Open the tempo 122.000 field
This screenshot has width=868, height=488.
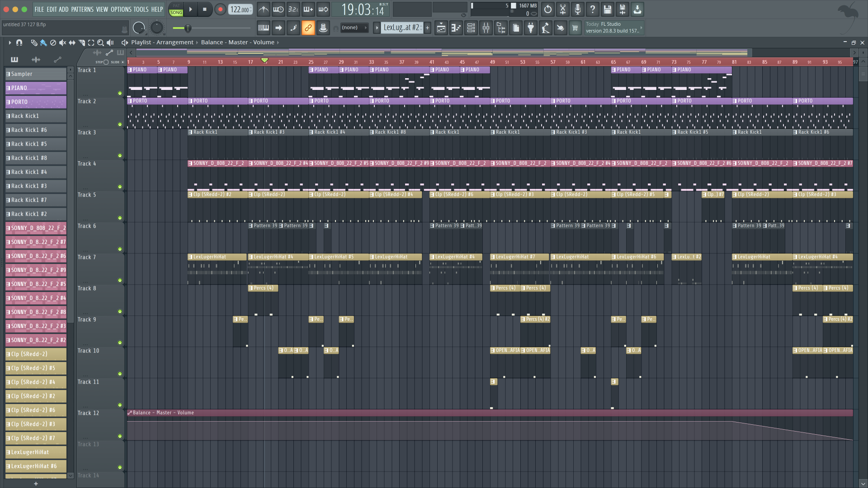tap(240, 9)
